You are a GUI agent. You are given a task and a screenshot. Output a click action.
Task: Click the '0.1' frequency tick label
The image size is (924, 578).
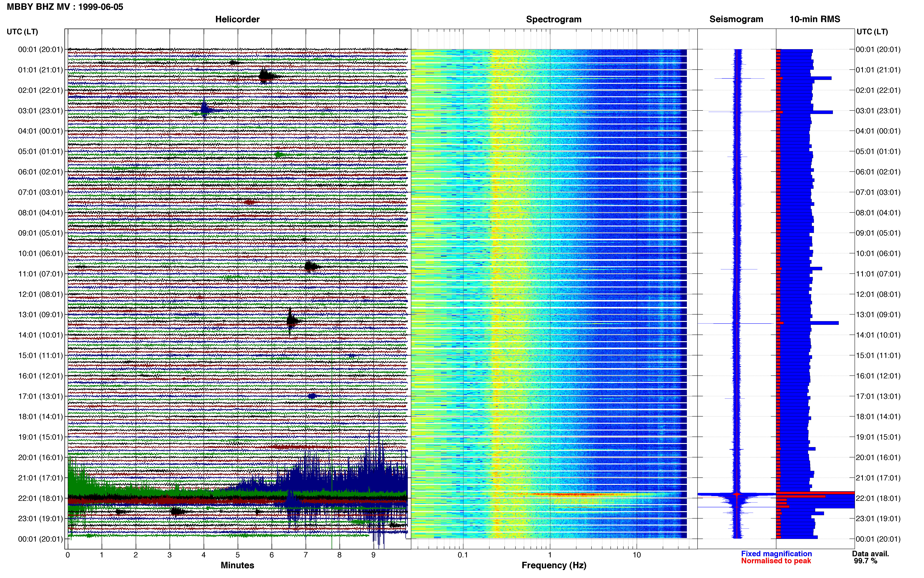point(463,555)
